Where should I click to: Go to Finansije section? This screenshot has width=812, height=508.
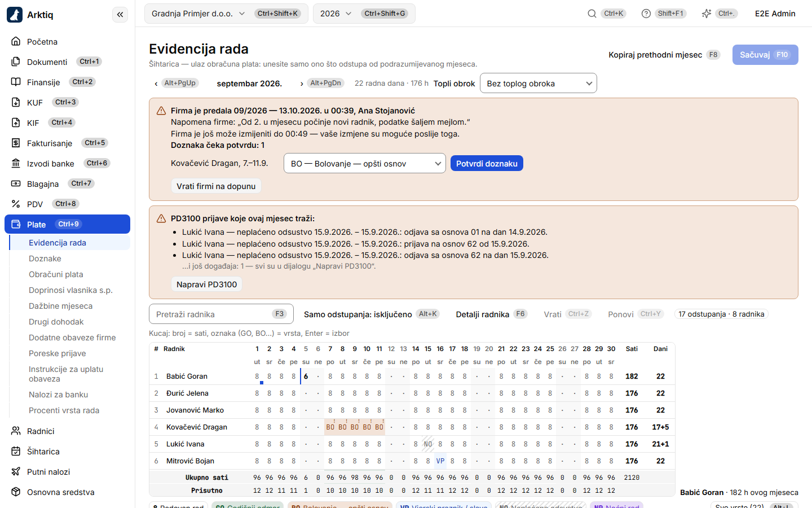[x=67, y=82]
